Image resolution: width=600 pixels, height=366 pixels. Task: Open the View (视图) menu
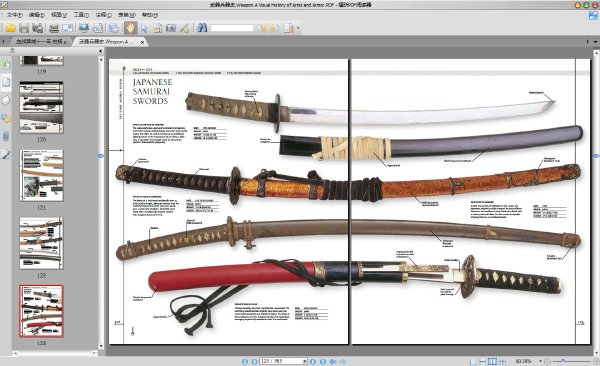click(59, 15)
